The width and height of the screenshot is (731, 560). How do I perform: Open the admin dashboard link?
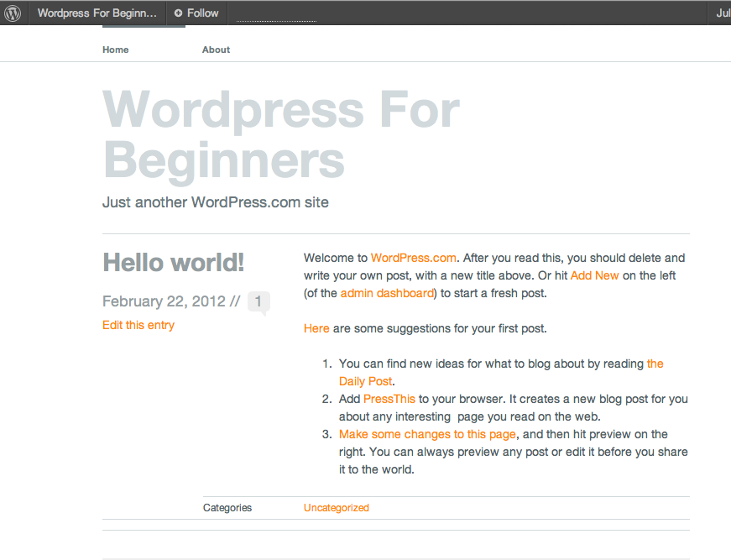(387, 293)
